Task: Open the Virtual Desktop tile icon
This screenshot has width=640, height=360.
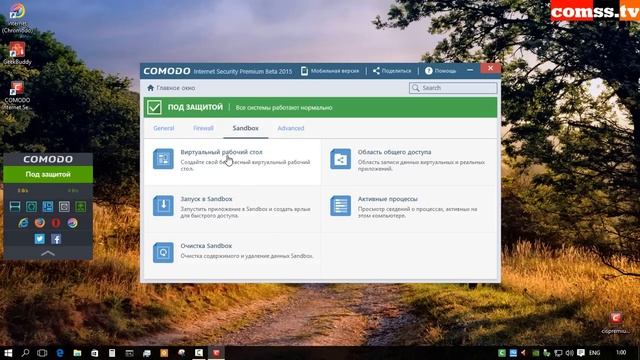Action: [163, 159]
